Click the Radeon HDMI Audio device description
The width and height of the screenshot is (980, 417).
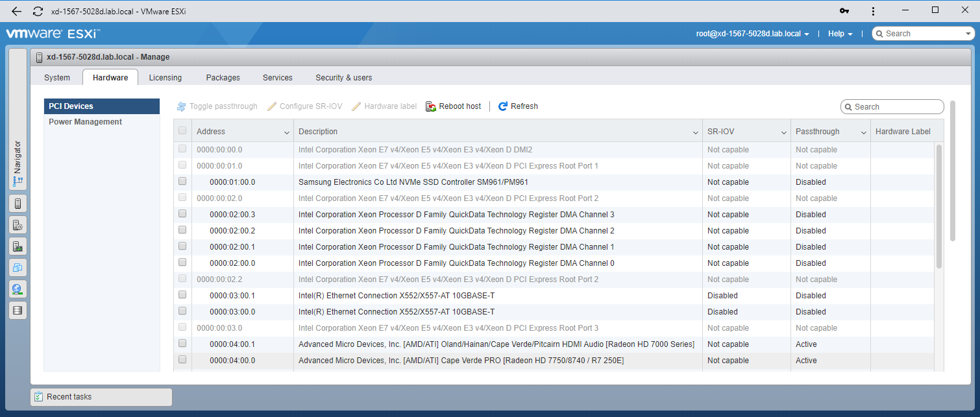496,344
